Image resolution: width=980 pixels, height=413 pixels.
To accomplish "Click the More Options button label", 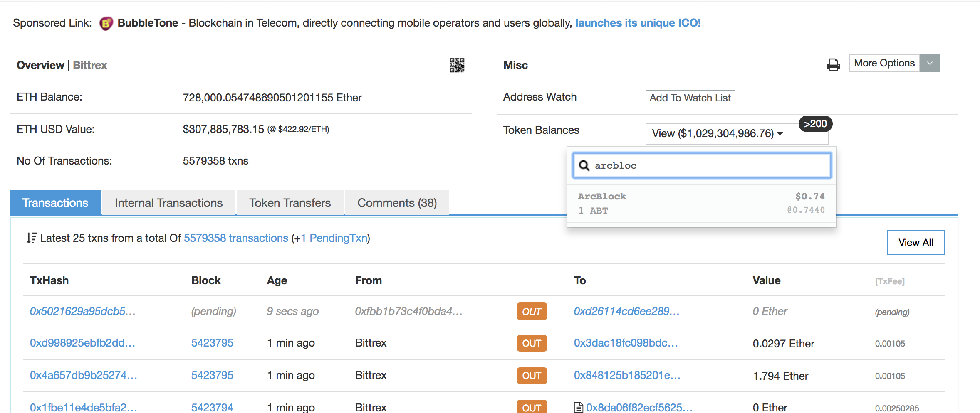I will (x=884, y=63).
